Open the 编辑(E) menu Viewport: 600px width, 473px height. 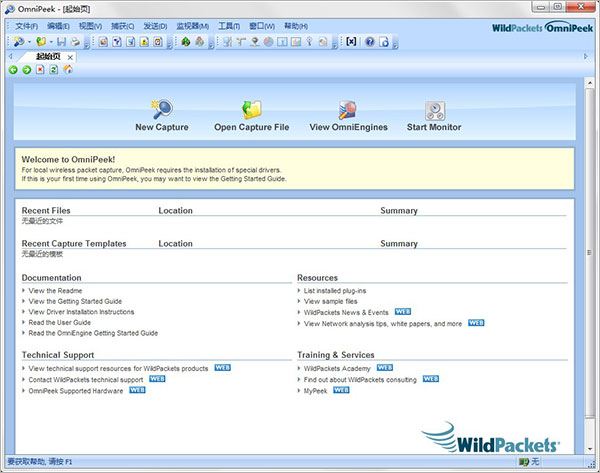pos(58,26)
